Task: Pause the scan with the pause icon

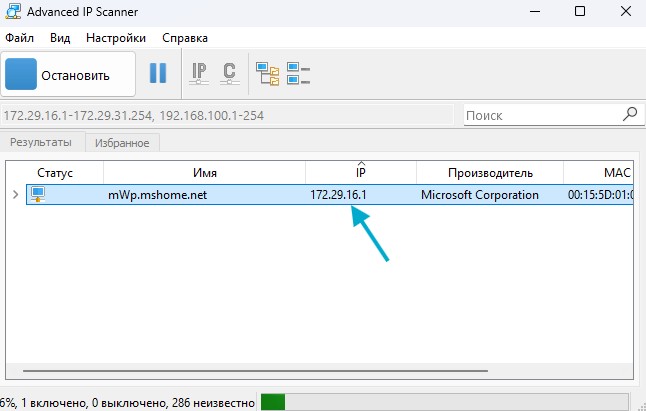Action: click(x=158, y=73)
